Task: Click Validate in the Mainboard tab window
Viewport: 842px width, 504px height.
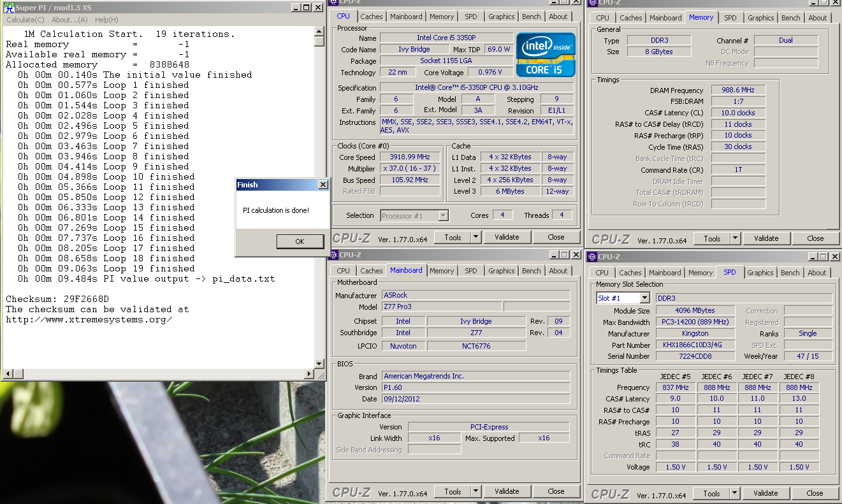Action: (x=507, y=491)
